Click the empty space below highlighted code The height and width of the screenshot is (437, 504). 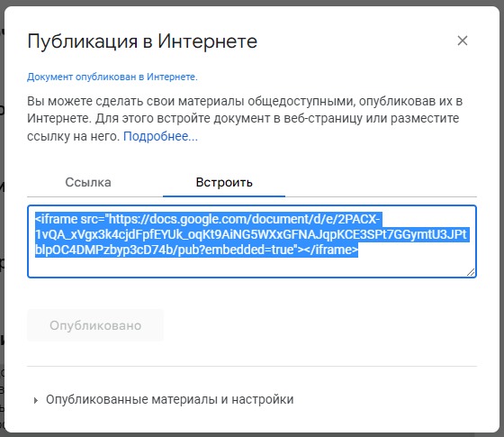click(252, 267)
